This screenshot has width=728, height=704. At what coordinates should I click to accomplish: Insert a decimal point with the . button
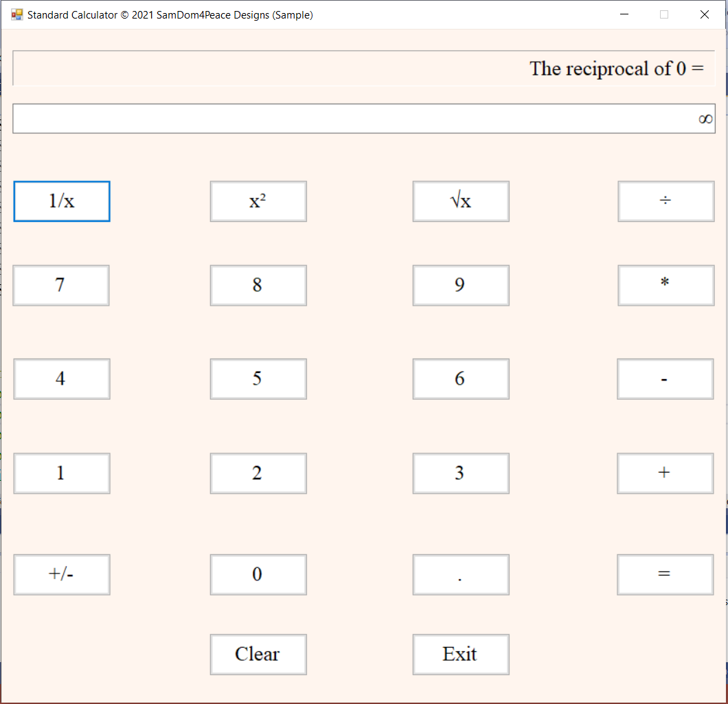coord(460,574)
